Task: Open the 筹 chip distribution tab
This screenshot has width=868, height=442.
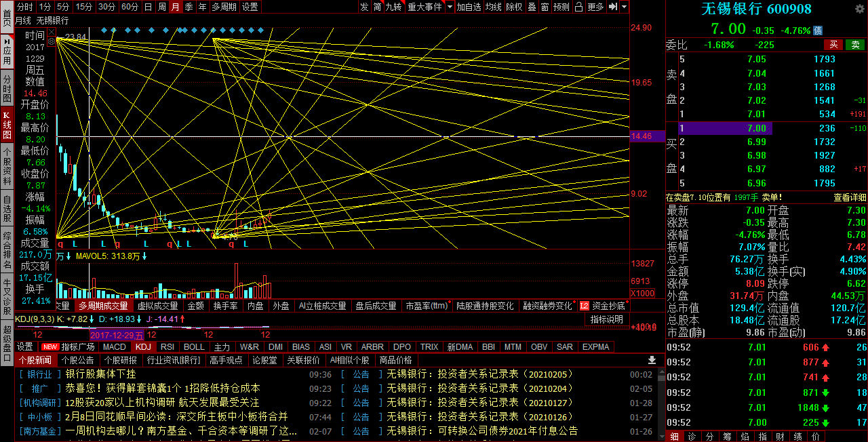Action: tap(726, 437)
